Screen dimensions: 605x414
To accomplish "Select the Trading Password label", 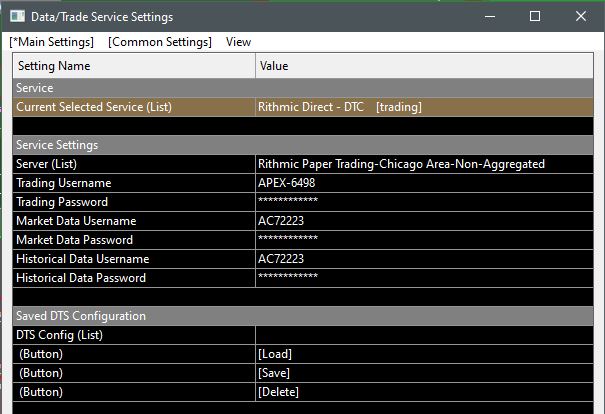I will click(x=62, y=202).
